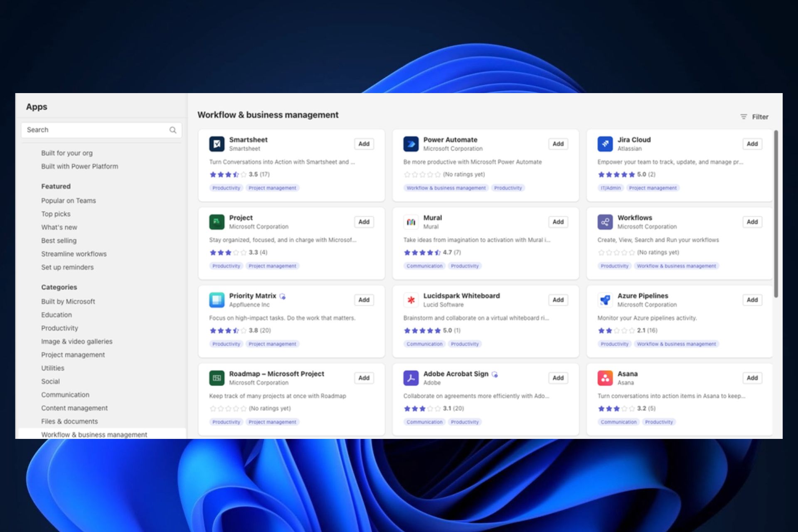Click the Azure Pipelines app icon
Image resolution: width=798 pixels, height=532 pixels.
pyautogui.click(x=605, y=300)
